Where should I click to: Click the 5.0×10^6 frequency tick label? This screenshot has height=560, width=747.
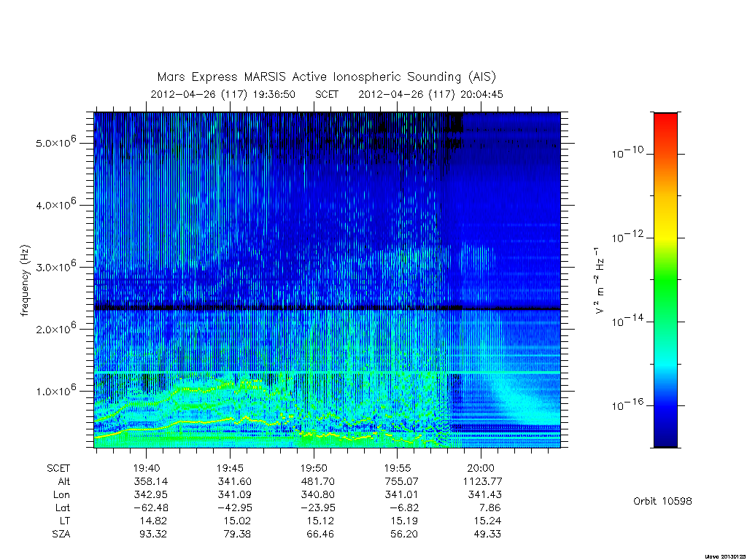coord(55,142)
